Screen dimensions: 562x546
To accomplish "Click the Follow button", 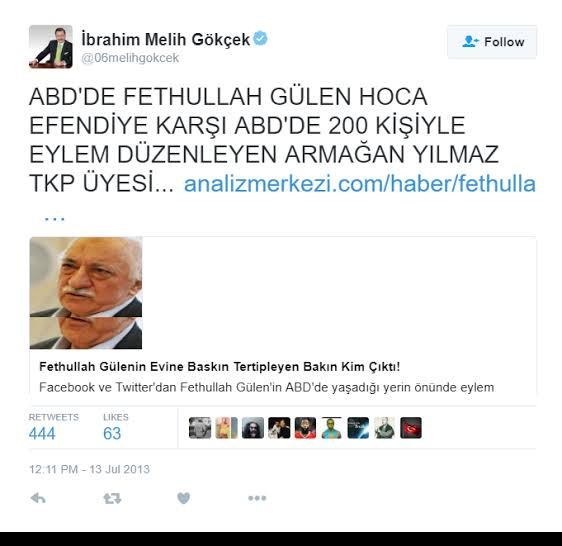I will 492,42.
